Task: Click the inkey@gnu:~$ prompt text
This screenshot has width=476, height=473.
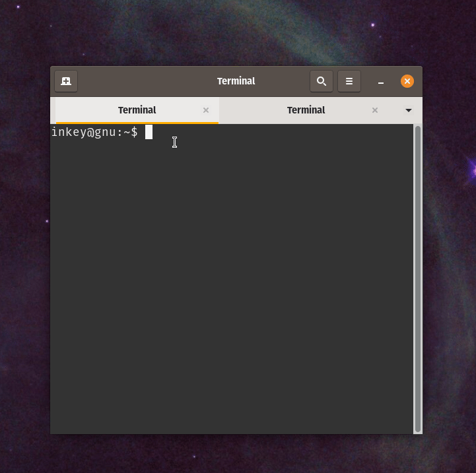Action: pos(94,133)
